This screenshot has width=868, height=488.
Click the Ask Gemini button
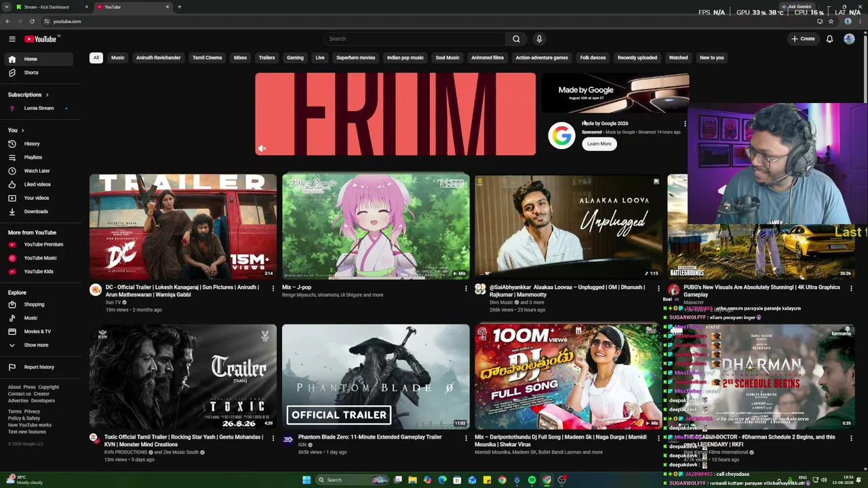796,7
